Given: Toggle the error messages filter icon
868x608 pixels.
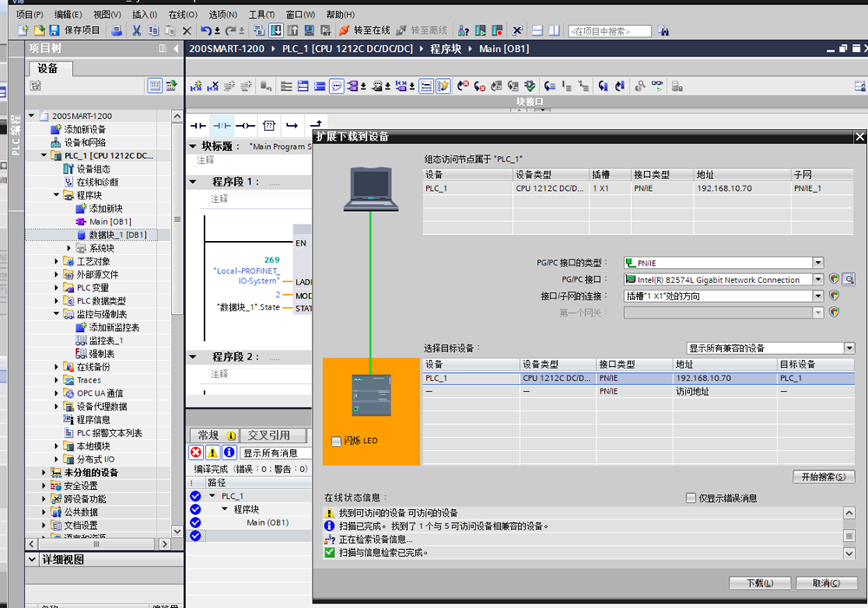Looking at the screenshot, I should [196, 453].
